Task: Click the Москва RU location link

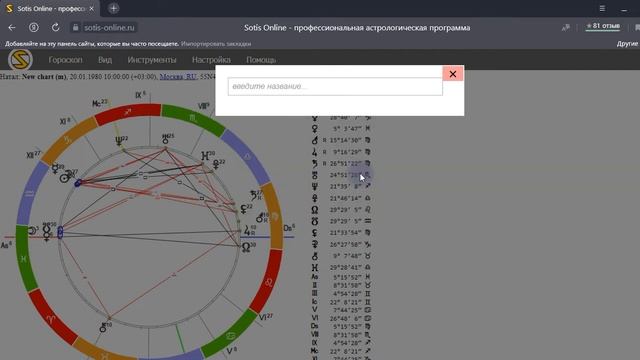Action: click(178, 76)
